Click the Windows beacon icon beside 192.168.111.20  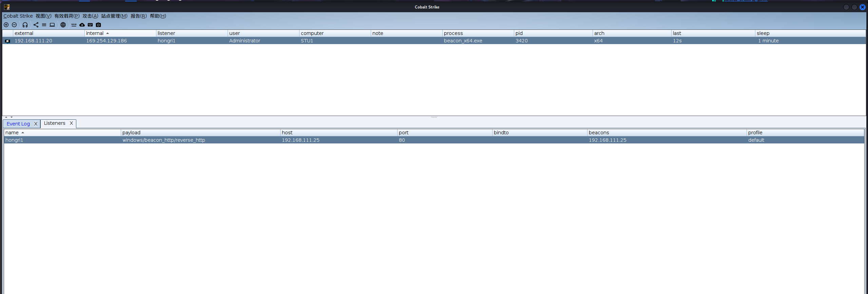pos(7,41)
